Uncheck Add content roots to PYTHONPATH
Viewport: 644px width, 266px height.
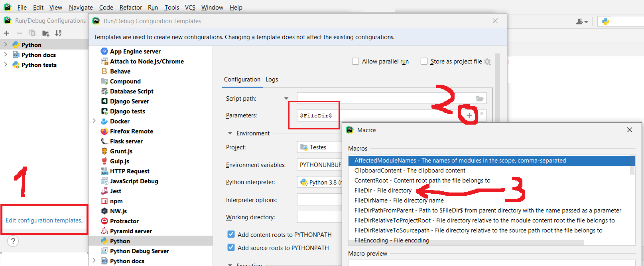coord(231,234)
